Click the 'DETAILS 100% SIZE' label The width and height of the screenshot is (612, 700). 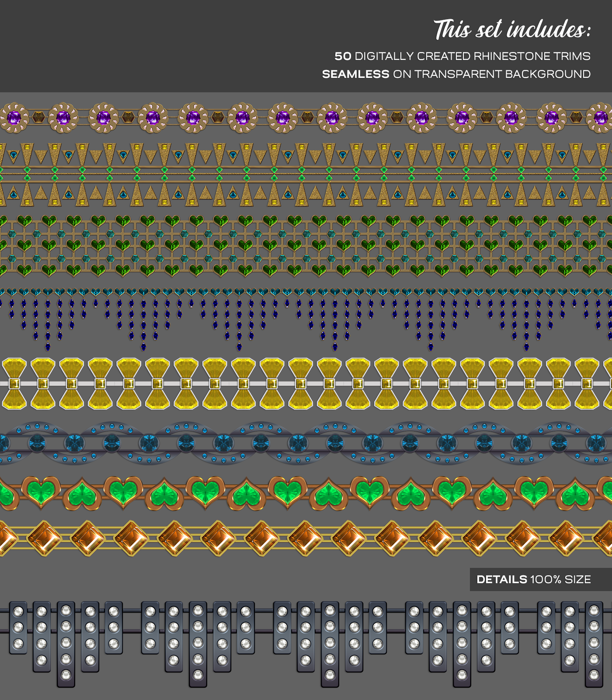(534, 580)
